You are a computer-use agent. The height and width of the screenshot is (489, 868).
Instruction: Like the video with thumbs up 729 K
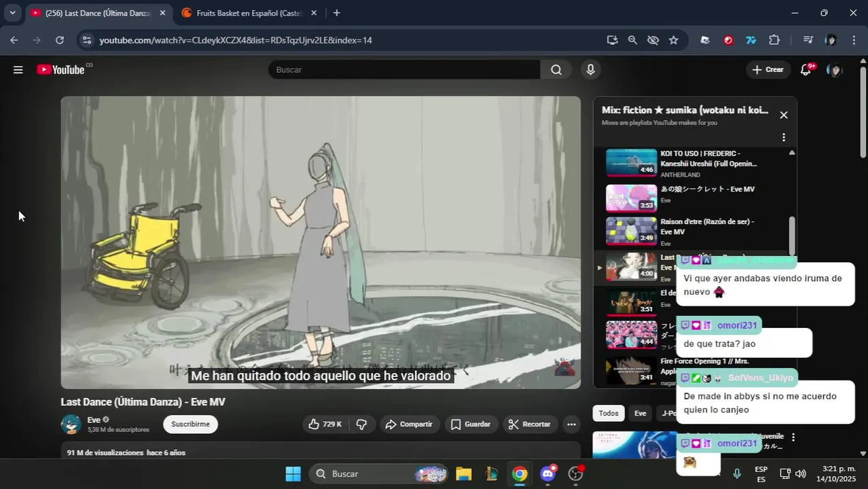pos(325,424)
